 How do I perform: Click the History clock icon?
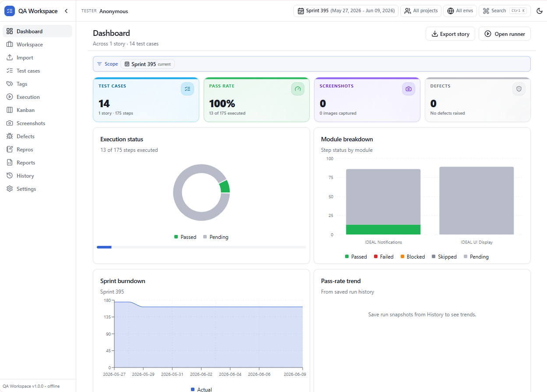[10, 175]
